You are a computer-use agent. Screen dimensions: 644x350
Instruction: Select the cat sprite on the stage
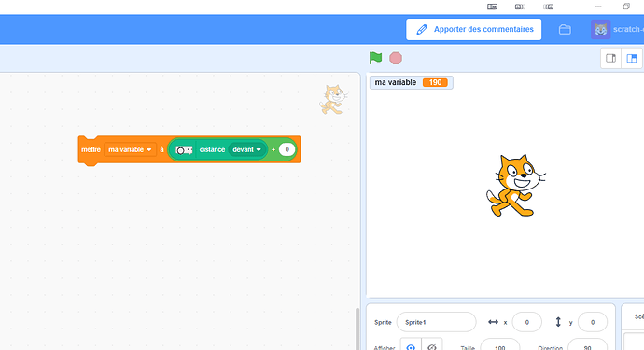click(x=516, y=185)
